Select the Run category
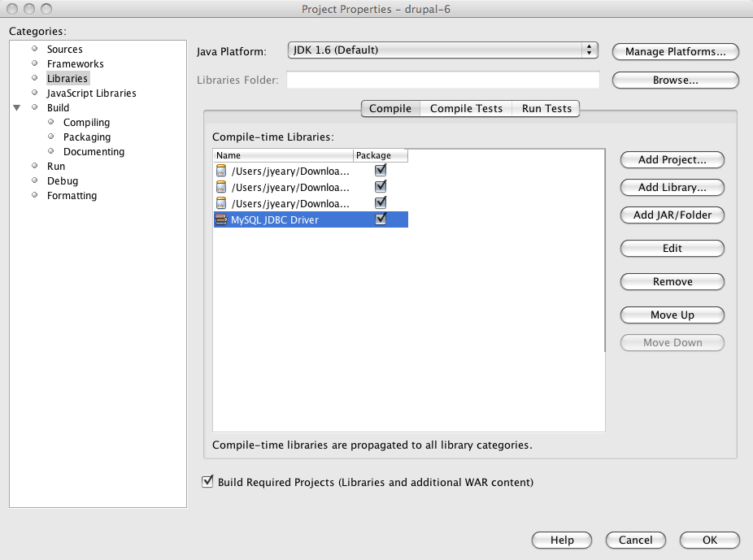This screenshot has height=560, width=753. tap(56, 167)
